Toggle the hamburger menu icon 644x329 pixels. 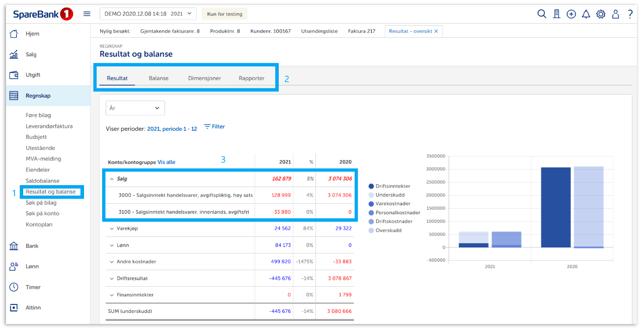point(87,14)
